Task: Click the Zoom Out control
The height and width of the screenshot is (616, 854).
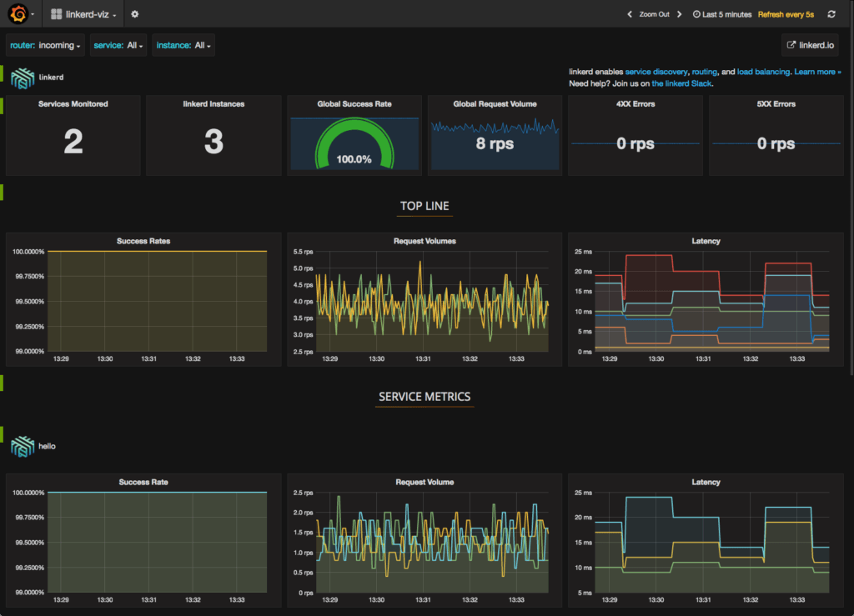Action: click(x=653, y=14)
